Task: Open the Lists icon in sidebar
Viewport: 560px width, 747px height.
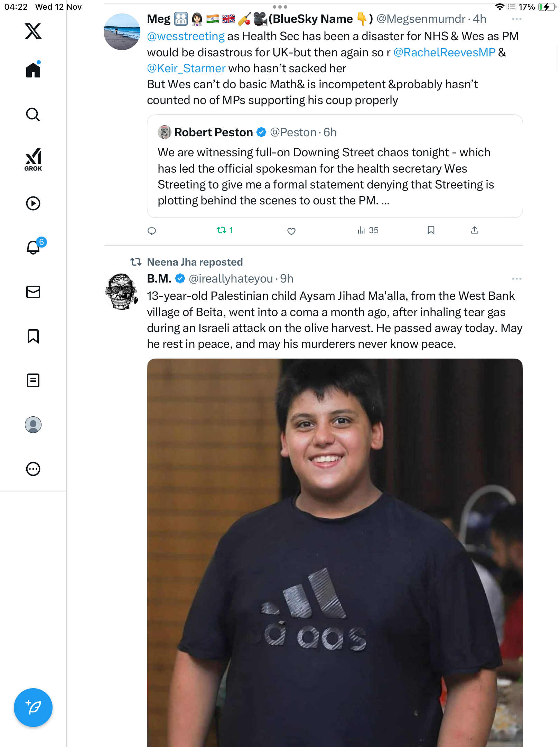Action: pos(33,380)
